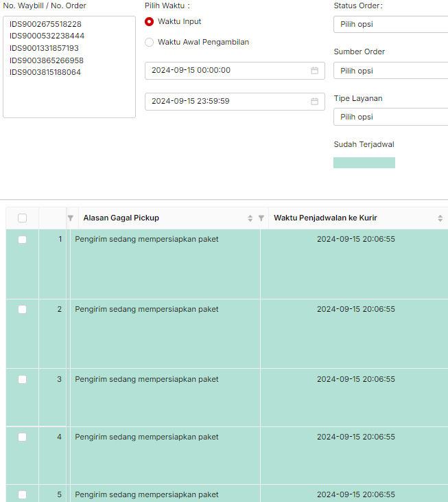Click the Alasan Gagal Pickup column header
This screenshot has width=448, height=502.
click(x=121, y=218)
